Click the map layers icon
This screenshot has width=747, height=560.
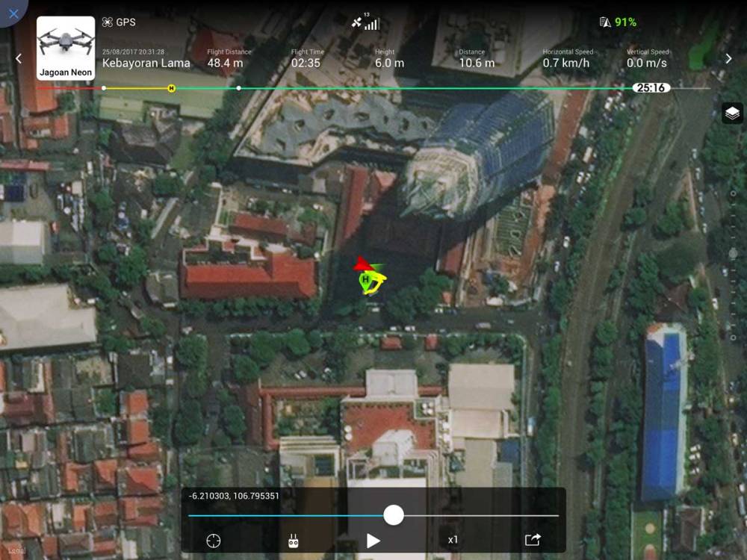732,113
